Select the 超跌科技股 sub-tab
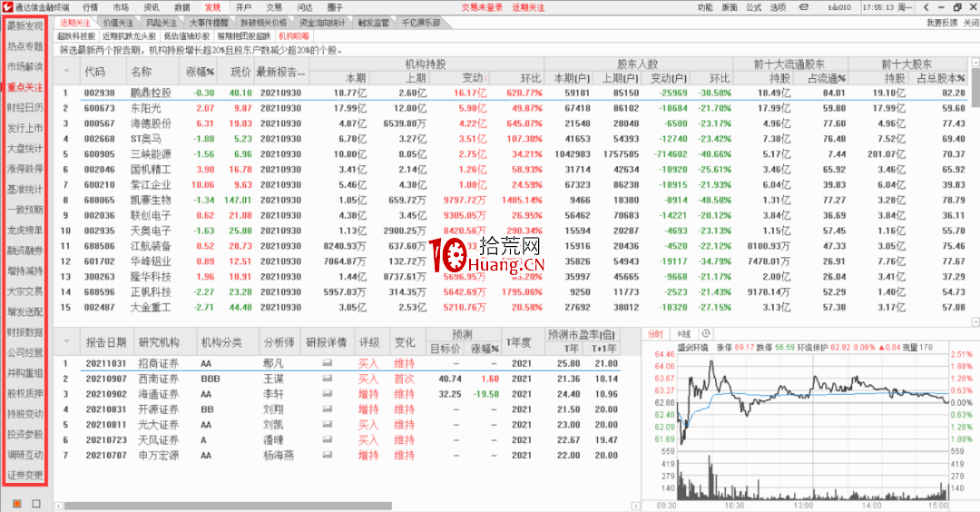This screenshot has width=980, height=512. [77, 36]
